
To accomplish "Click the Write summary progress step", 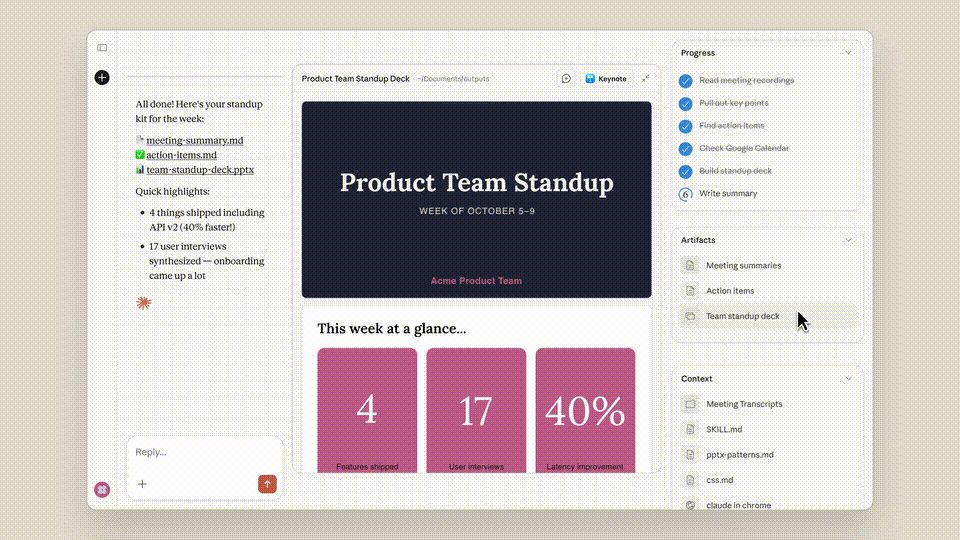I will [728, 194].
